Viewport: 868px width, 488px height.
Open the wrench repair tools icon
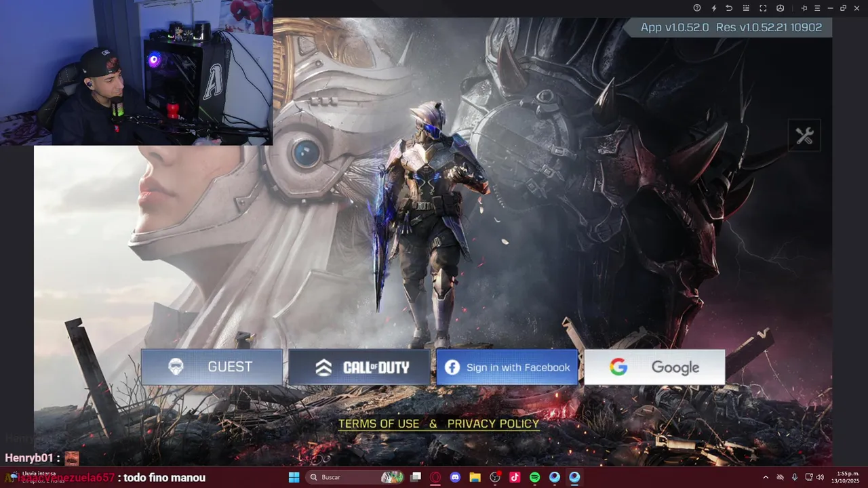tap(804, 136)
